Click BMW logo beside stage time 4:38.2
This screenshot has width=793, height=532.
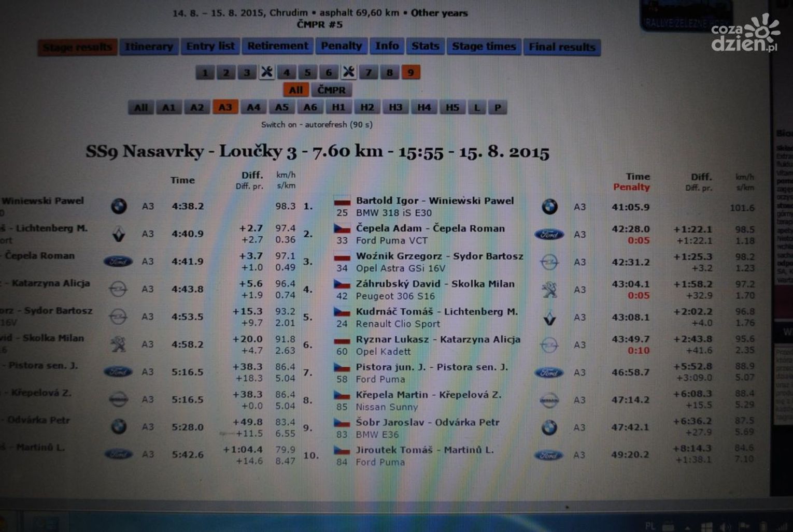pos(119,206)
